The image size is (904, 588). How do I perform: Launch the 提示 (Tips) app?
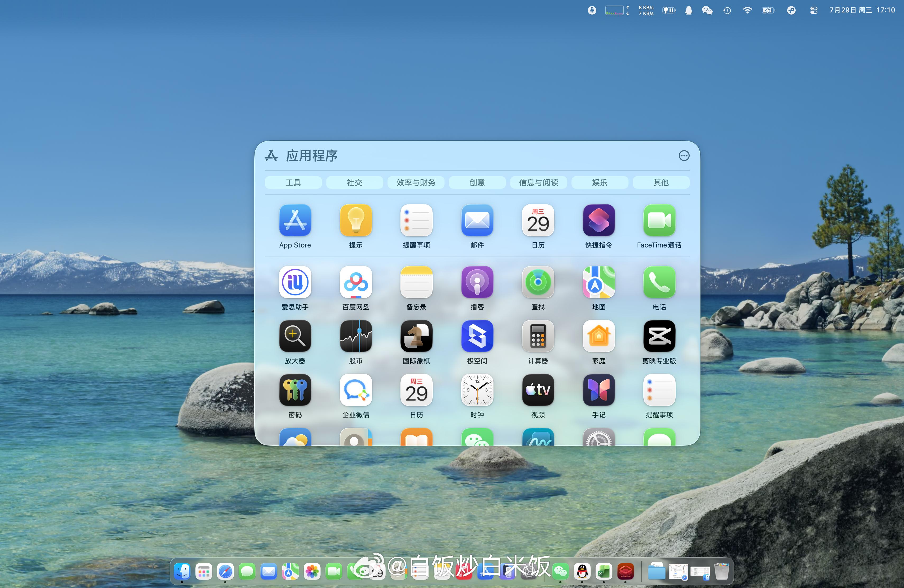pyautogui.click(x=356, y=220)
